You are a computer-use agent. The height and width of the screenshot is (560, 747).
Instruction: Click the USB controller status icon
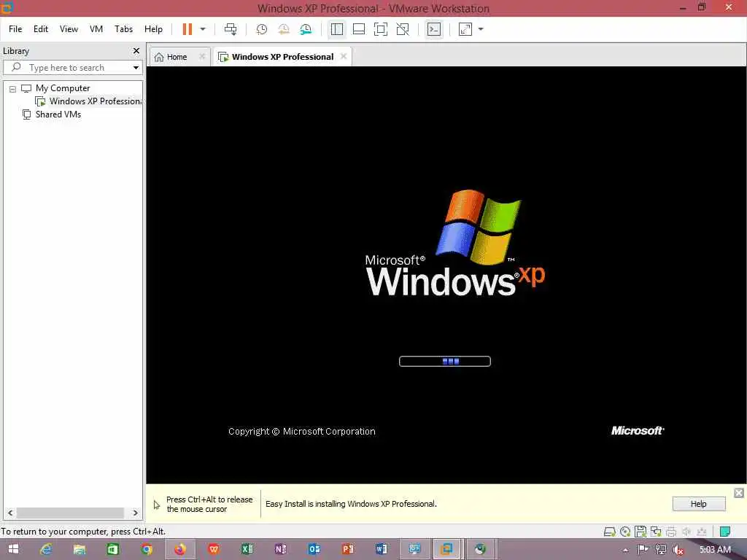(702, 532)
